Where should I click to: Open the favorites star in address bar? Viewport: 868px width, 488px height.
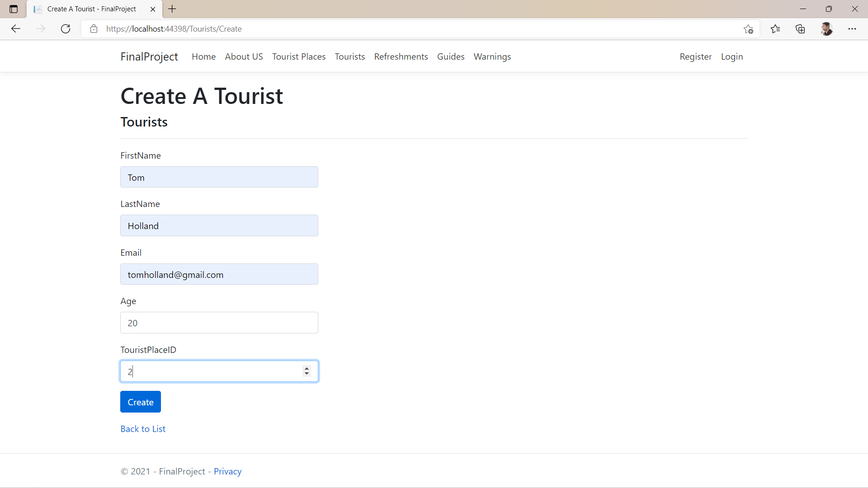coord(748,28)
